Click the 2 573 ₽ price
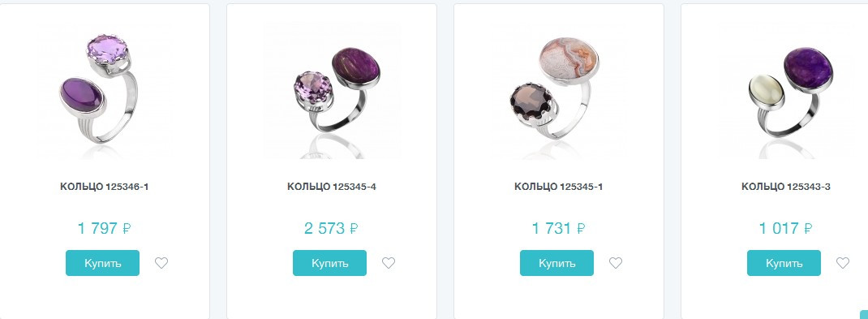Image resolution: width=868 pixels, height=319 pixels. pyautogui.click(x=331, y=228)
